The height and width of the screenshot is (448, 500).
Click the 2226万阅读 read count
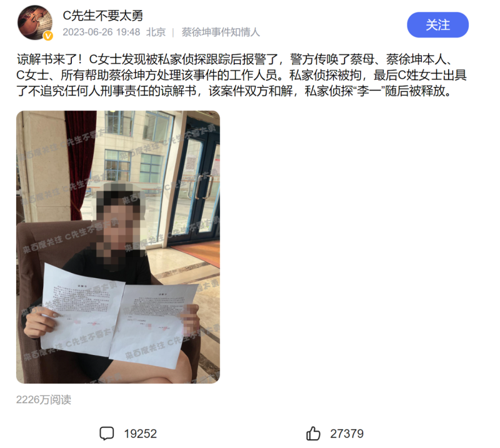tap(44, 399)
